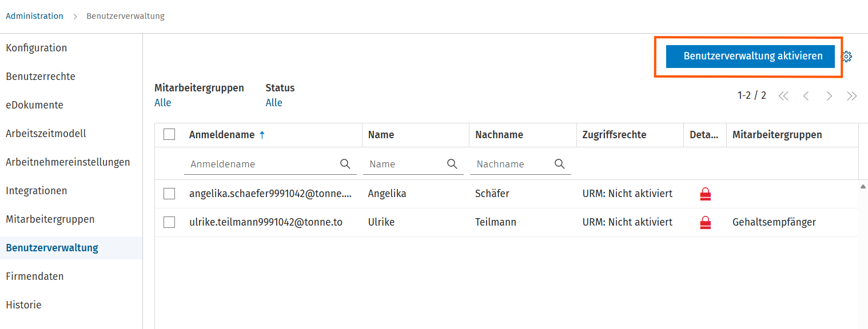Click the table scrollbar up arrow
Viewport: 868px width, 329px height.
point(863,187)
